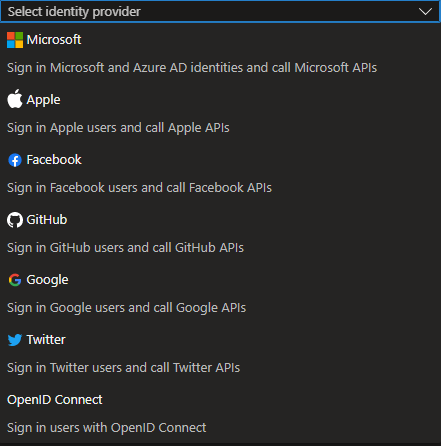Choose Twitter as identity provider

click(220, 353)
